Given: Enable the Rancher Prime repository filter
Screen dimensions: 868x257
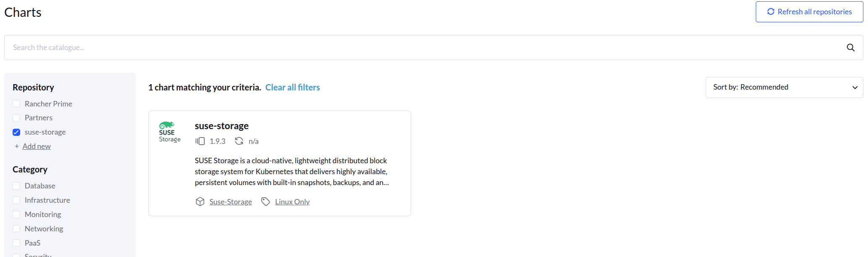Looking at the screenshot, I should point(16,104).
